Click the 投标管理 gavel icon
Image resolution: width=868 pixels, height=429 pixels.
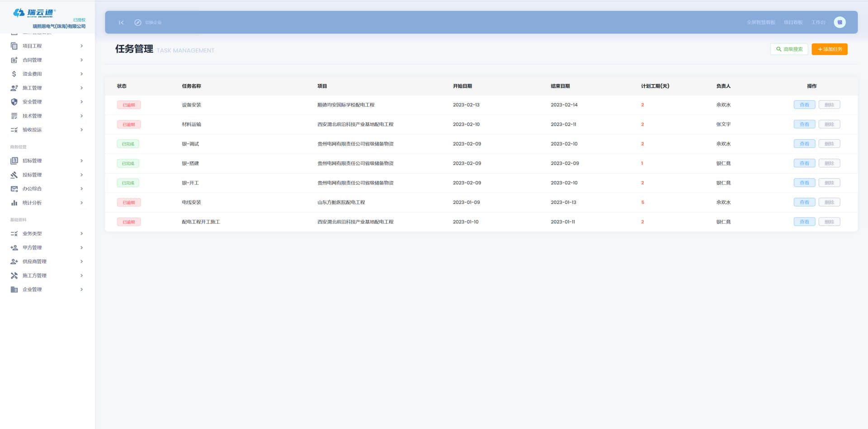pyautogui.click(x=14, y=174)
